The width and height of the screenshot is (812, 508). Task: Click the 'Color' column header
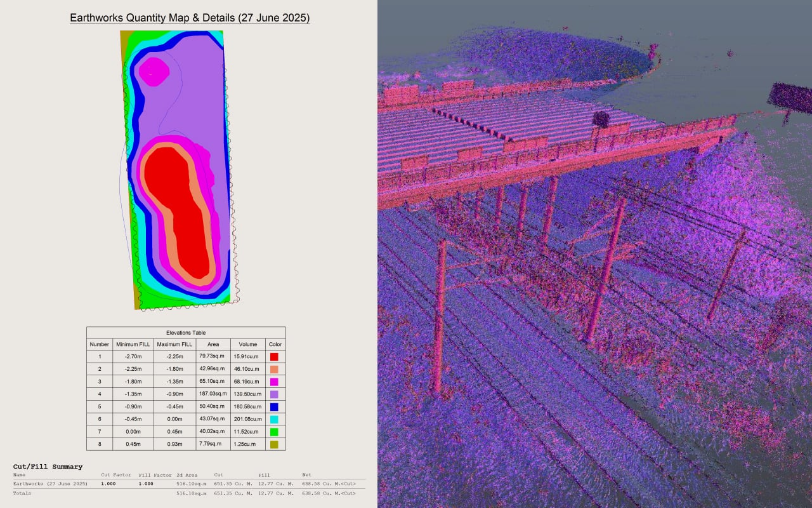[275, 344]
